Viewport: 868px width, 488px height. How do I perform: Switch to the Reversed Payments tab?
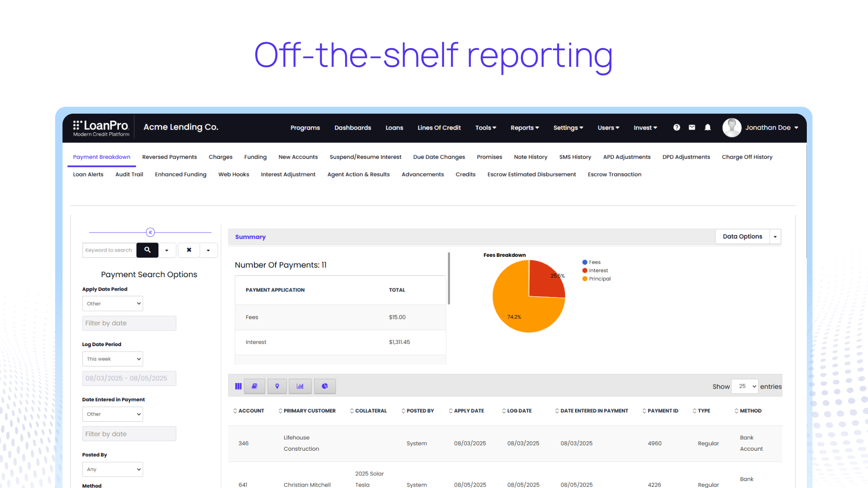169,157
